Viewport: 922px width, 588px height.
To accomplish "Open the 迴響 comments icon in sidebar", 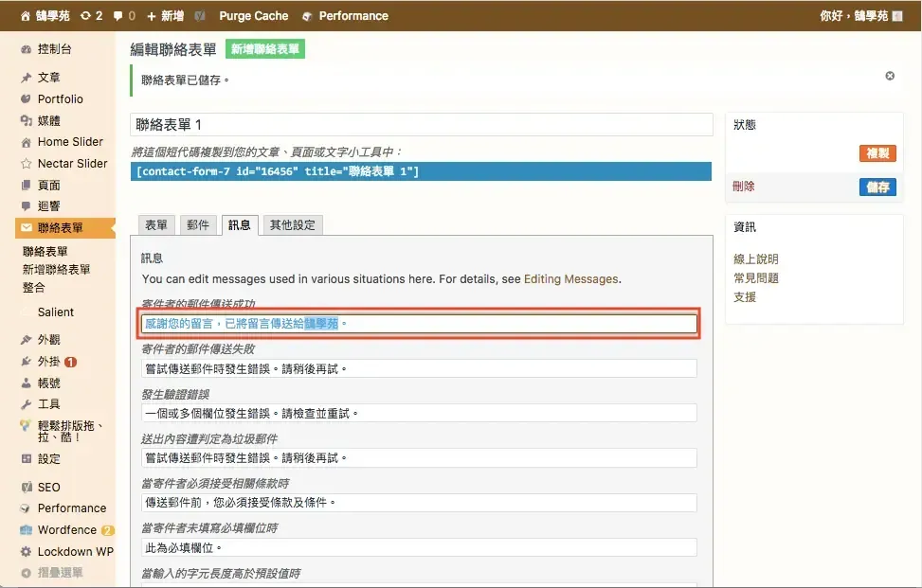I will [26, 206].
